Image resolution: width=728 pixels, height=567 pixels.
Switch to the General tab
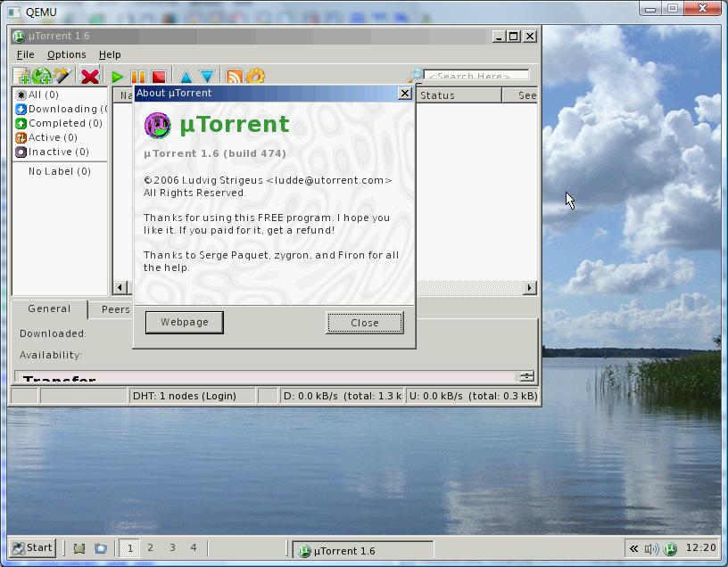(x=49, y=309)
